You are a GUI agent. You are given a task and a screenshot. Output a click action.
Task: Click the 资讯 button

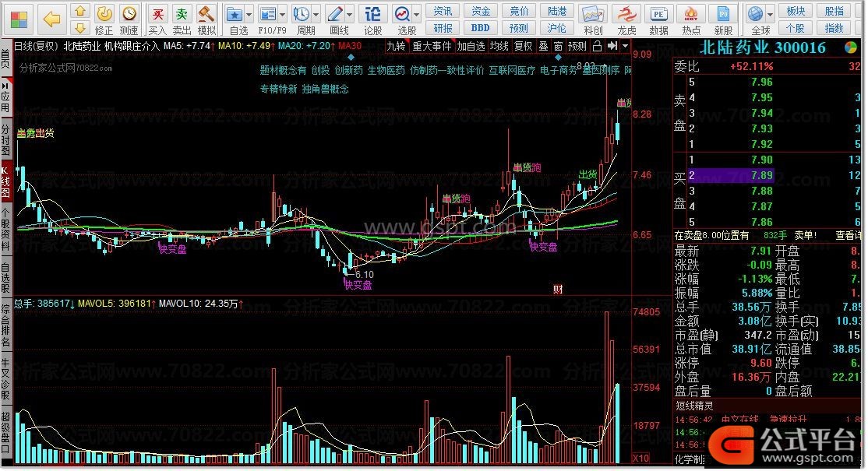[x=443, y=11]
